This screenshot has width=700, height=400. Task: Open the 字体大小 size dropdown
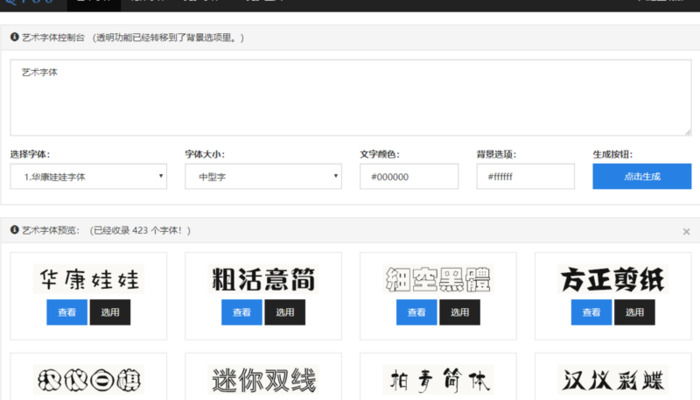264,177
